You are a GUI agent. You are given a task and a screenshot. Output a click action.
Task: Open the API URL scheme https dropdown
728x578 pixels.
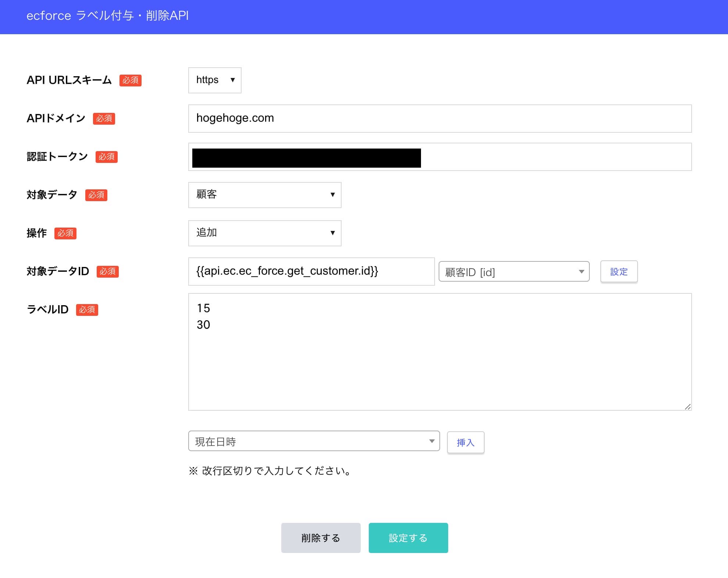click(215, 80)
